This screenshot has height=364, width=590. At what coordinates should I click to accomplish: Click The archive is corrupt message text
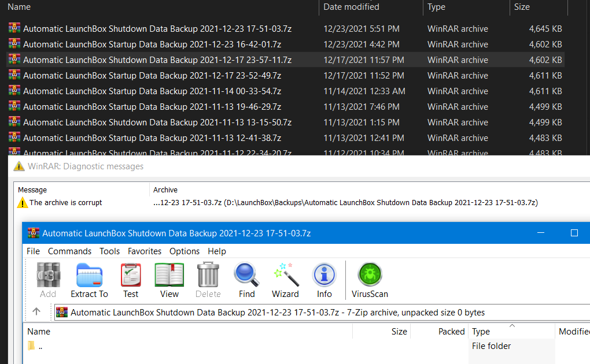tap(65, 203)
